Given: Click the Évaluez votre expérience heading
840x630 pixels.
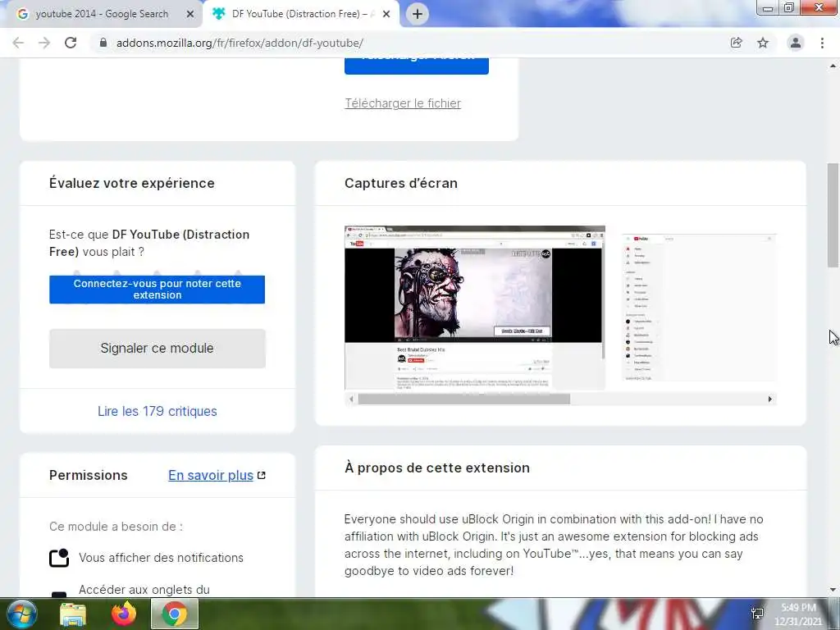Looking at the screenshot, I should (132, 183).
